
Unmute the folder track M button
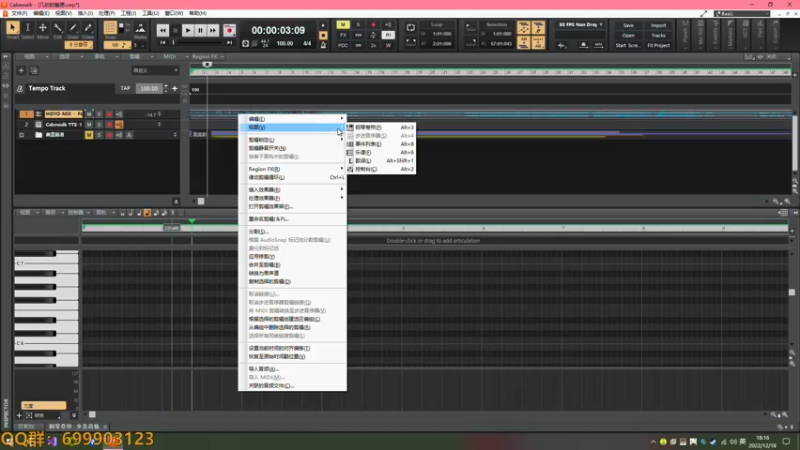(89, 135)
